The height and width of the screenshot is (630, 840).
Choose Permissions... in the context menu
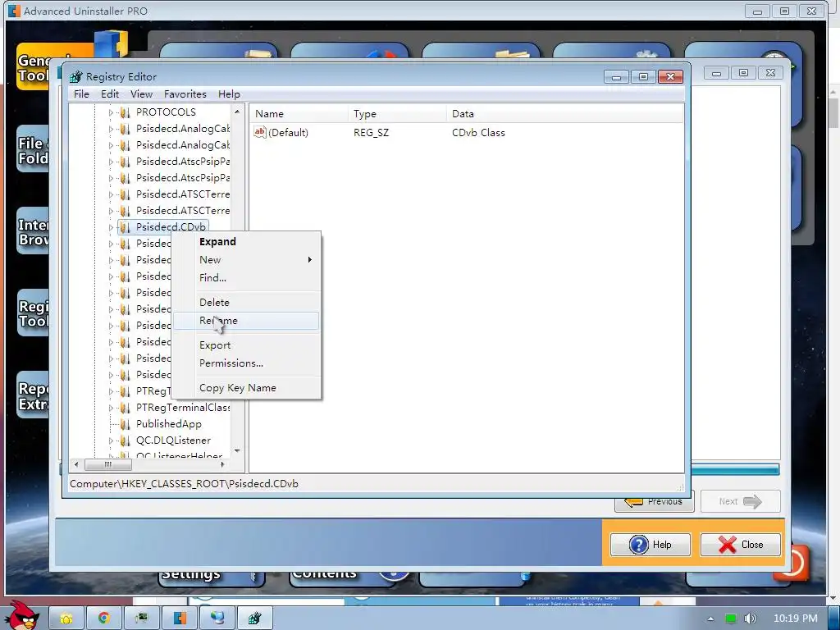pyautogui.click(x=246, y=363)
